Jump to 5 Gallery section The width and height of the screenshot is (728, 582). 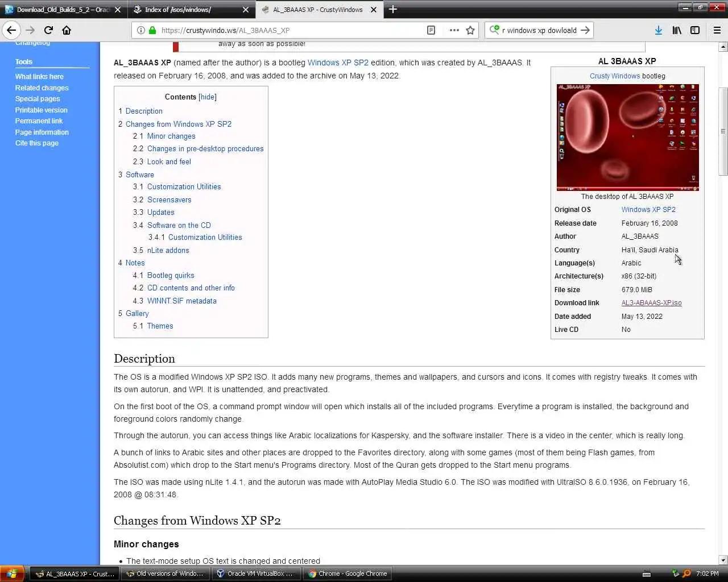[x=134, y=314]
